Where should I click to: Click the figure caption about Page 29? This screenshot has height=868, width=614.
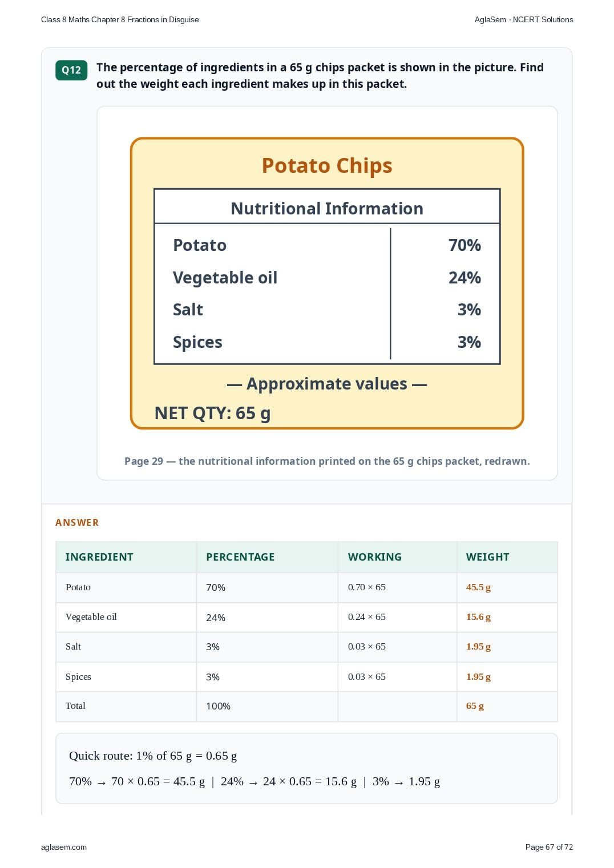pyautogui.click(x=327, y=461)
